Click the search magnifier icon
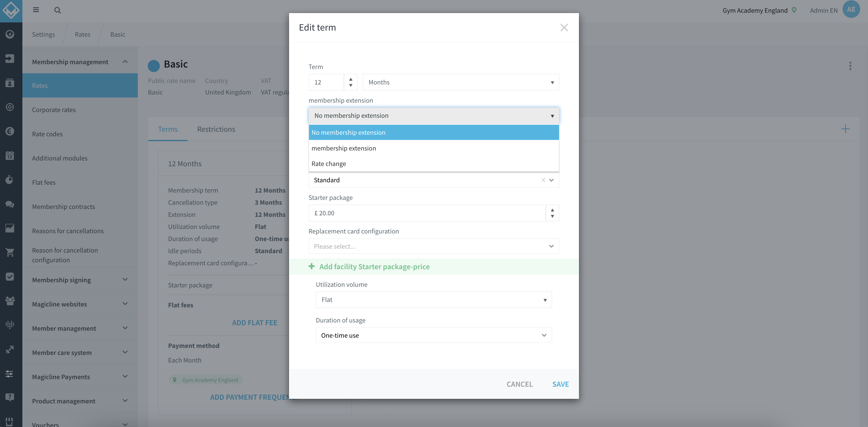This screenshot has width=868, height=427. point(58,10)
